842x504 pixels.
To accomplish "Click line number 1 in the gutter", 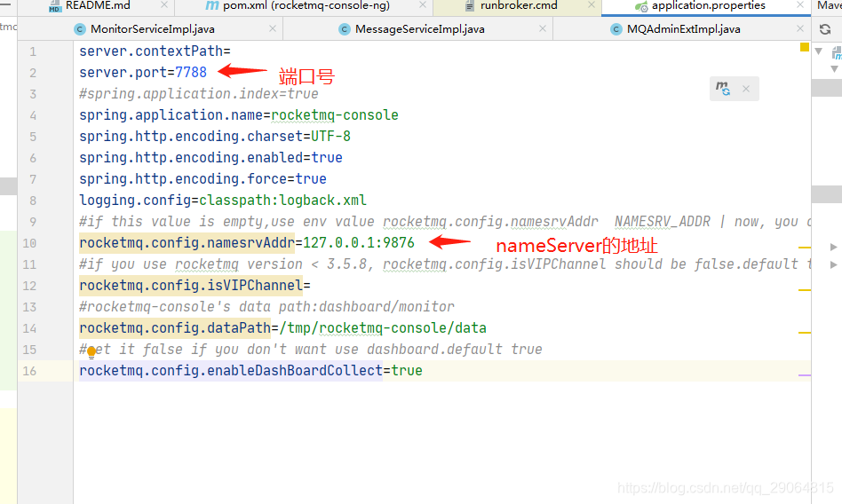I will tap(33, 51).
